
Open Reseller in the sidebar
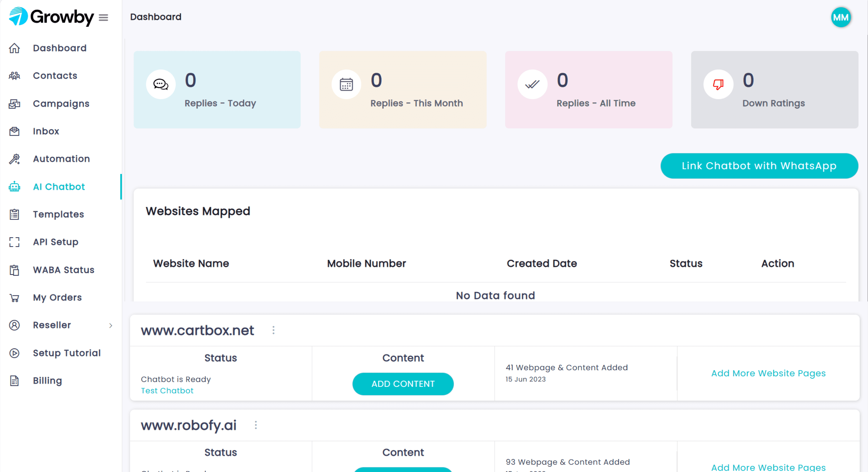click(x=52, y=325)
